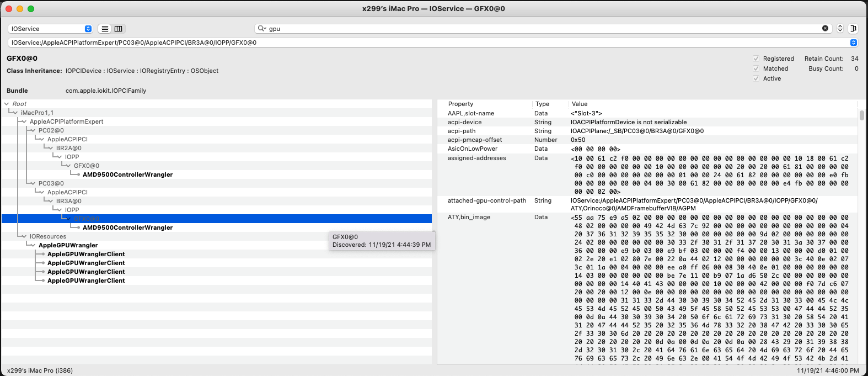Toggle the sidebar panel icon in toolbar
The height and width of the screenshot is (376, 868).
(853, 29)
